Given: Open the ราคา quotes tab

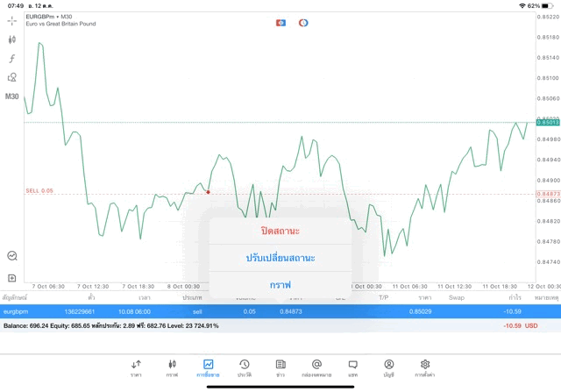Looking at the screenshot, I should point(136,367).
